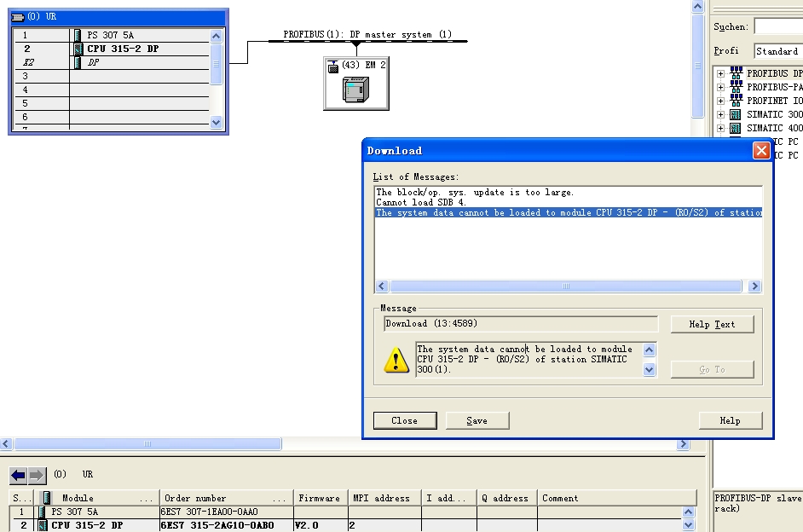Click the SIMATIC 400 catalog icon

click(736, 128)
